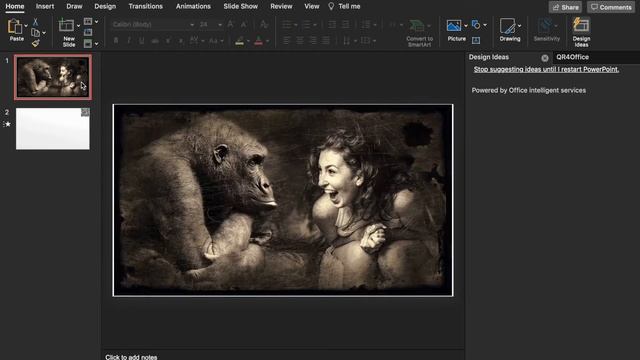Image resolution: width=640 pixels, height=360 pixels.
Task: Switch to the QR4Office pane tab
Action: (572, 57)
